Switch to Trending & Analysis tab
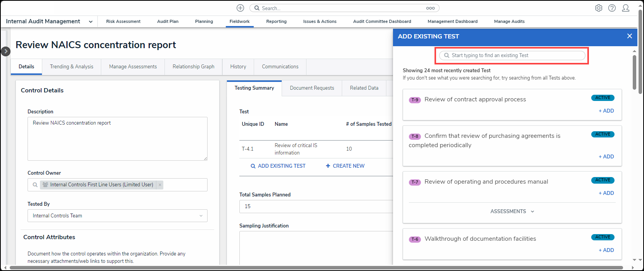The image size is (644, 271). tap(71, 67)
